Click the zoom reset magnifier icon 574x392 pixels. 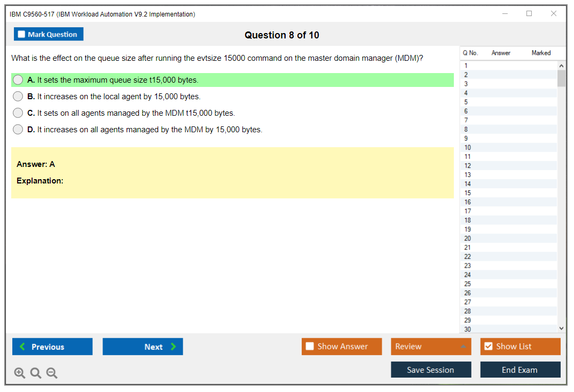click(x=36, y=373)
